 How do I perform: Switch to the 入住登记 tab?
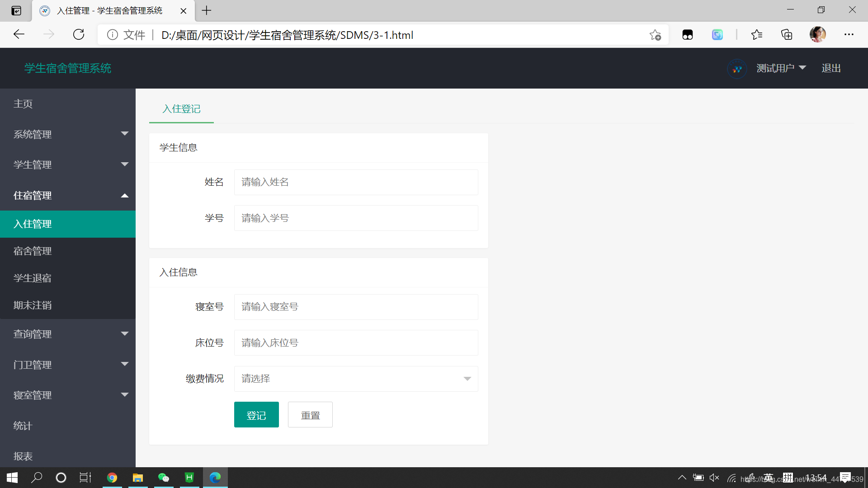(181, 109)
